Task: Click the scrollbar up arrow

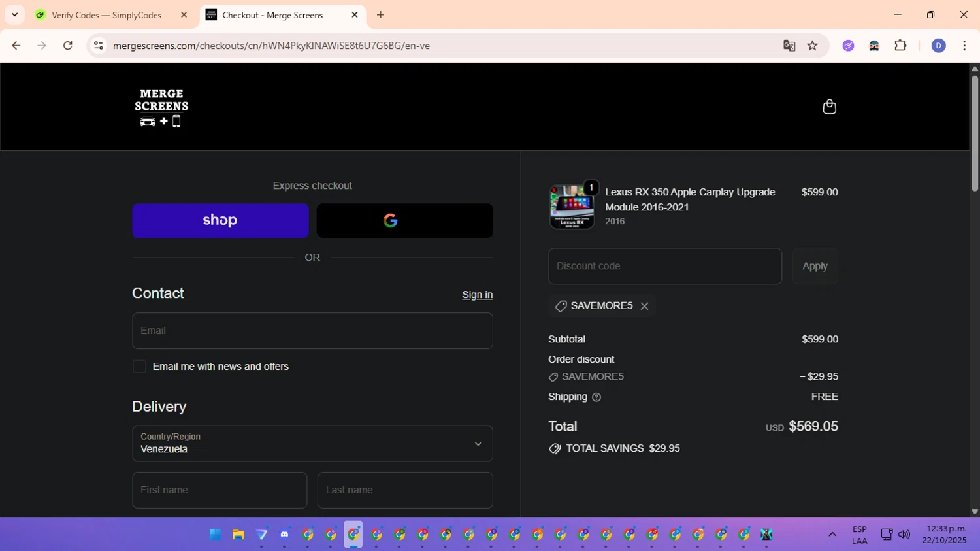Action: tap(974, 68)
